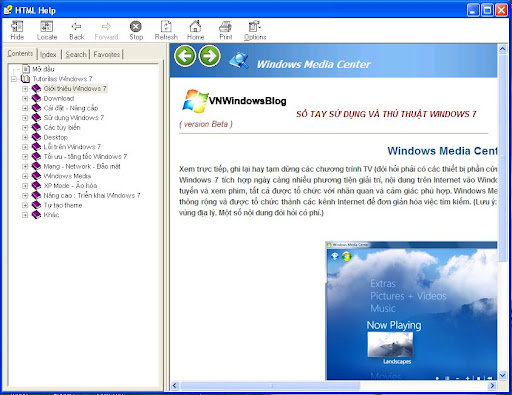The image size is (512, 395).
Task: Print the current help topic
Action: coord(225,26)
